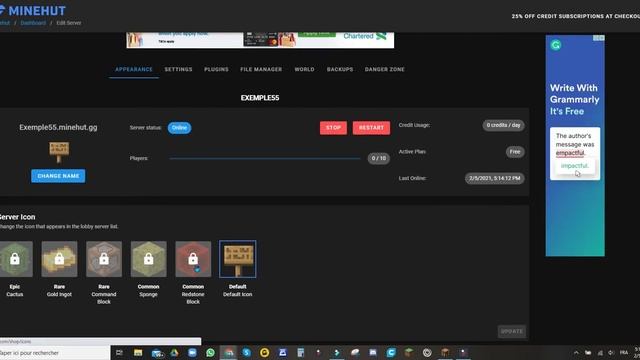Click the Last Online date value
Viewport: 640px width, 360px height.
click(x=495, y=178)
